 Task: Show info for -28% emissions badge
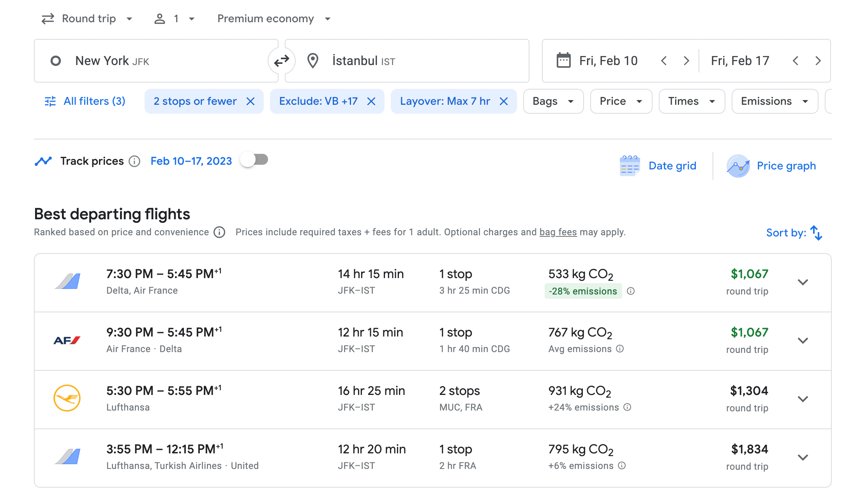(631, 291)
